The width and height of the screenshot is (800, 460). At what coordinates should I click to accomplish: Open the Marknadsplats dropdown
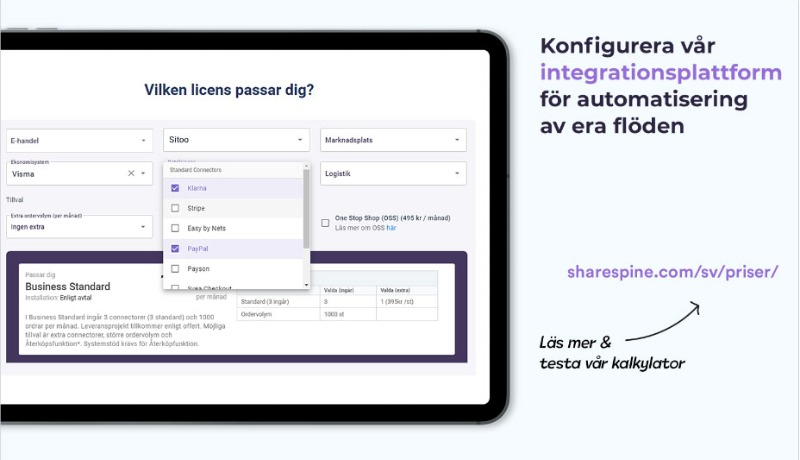point(393,140)
